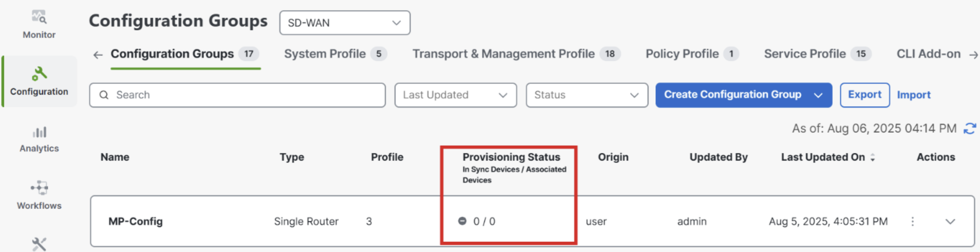Open Create Configuration Group dropdown arrow
This screenshot has height=252, width=980.
(818, 95)
